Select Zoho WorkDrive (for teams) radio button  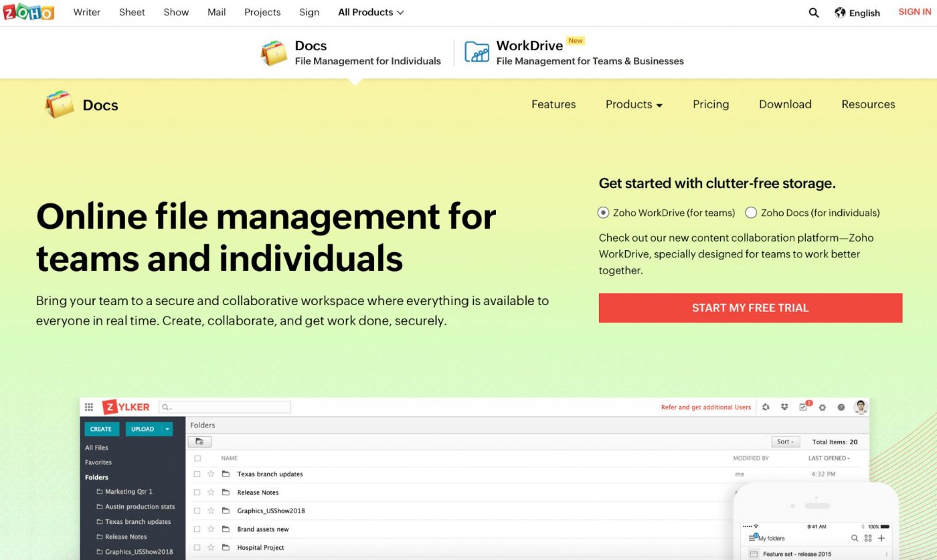tap(603, 213)
